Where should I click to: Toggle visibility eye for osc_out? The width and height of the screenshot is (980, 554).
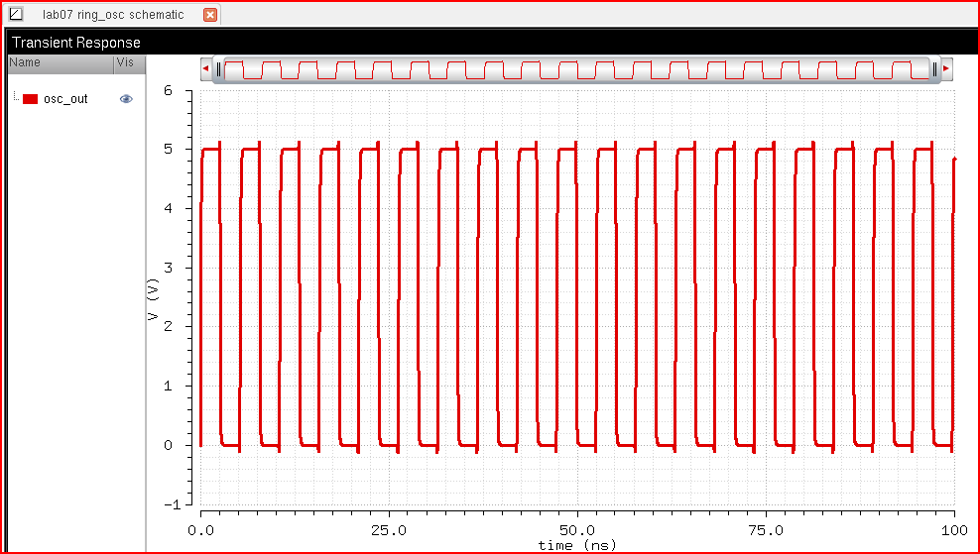[x=126, y=99]
